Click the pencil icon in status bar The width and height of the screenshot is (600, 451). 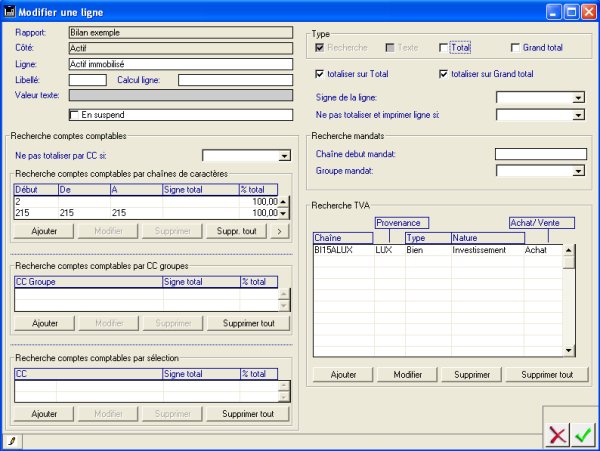tap(12, 441)
